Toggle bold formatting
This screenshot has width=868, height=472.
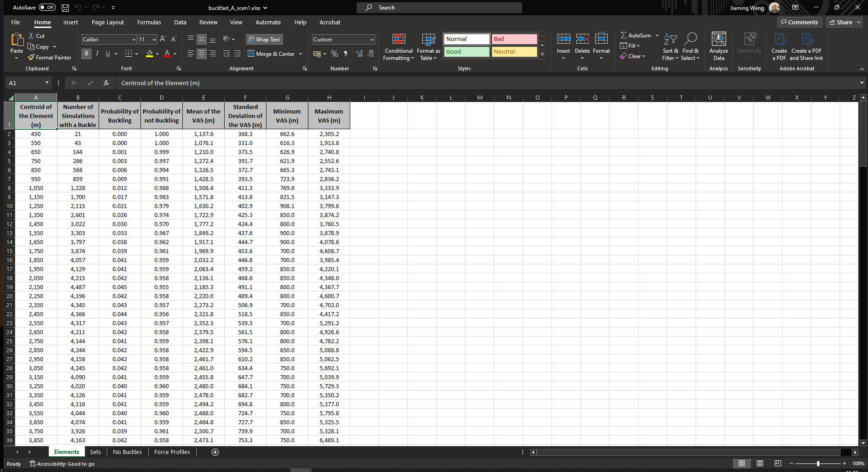pos(86,54)
